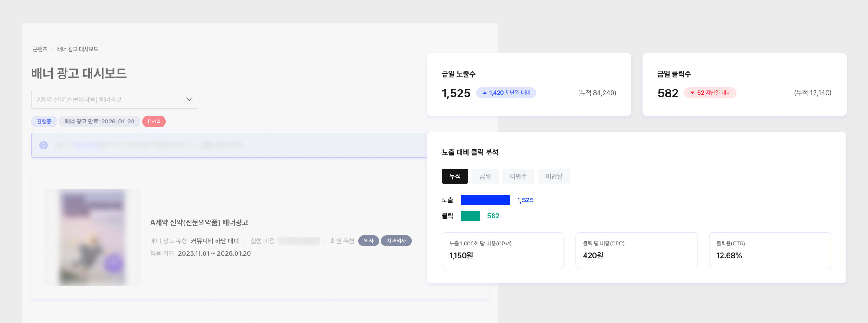Click the dropdown chevron arrow icon

(x=189, y=99)
